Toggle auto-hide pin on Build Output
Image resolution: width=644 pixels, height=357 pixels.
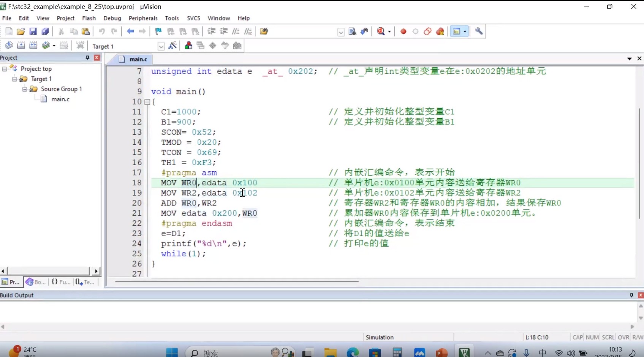pos(631,295)
